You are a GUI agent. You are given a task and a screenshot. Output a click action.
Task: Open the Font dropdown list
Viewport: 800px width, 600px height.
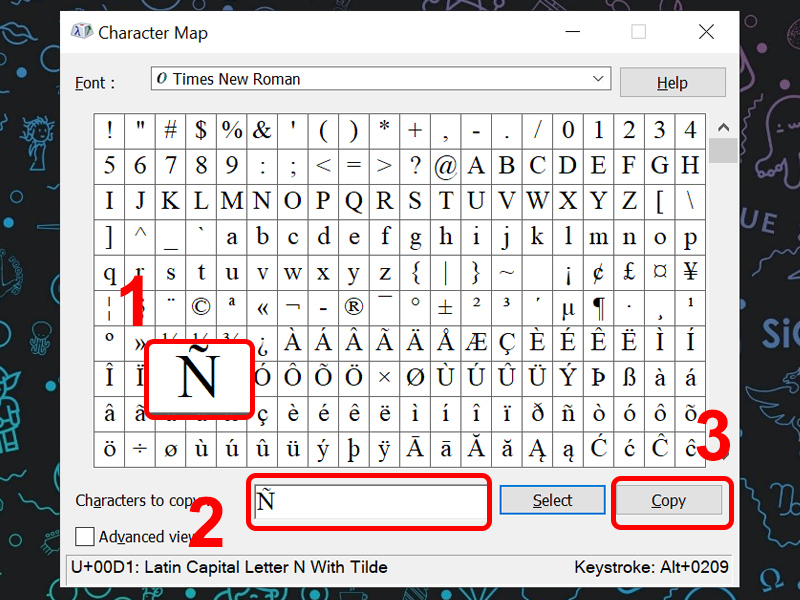point(600,79)
